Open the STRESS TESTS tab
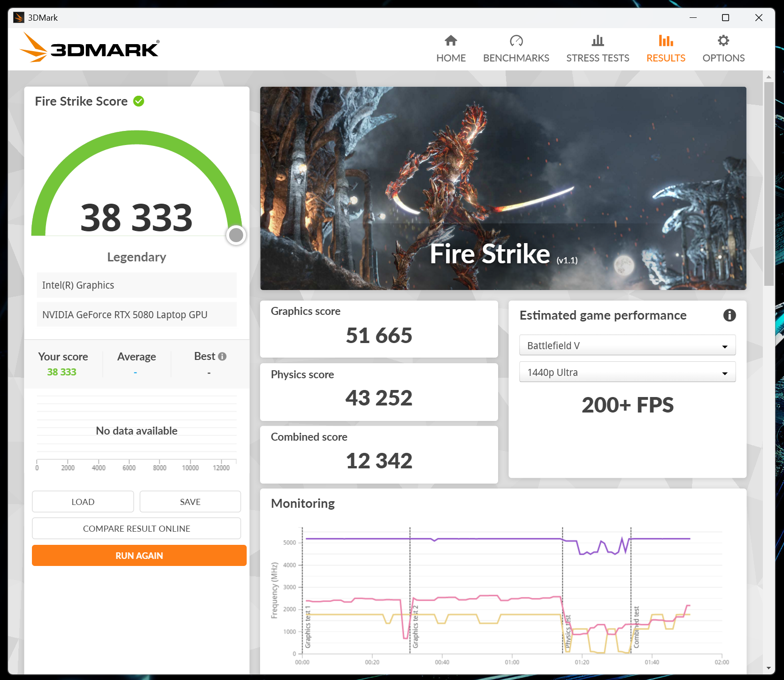The width and height of the screenshot is (784, 680). (598, 58)
